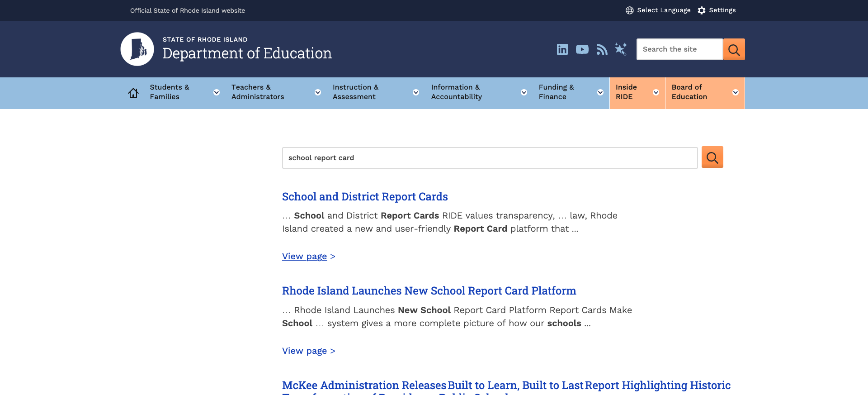This screenshot has height=395, width=868.
Task: Expand the Instruction & Assessment chevron
Action: 416,92
